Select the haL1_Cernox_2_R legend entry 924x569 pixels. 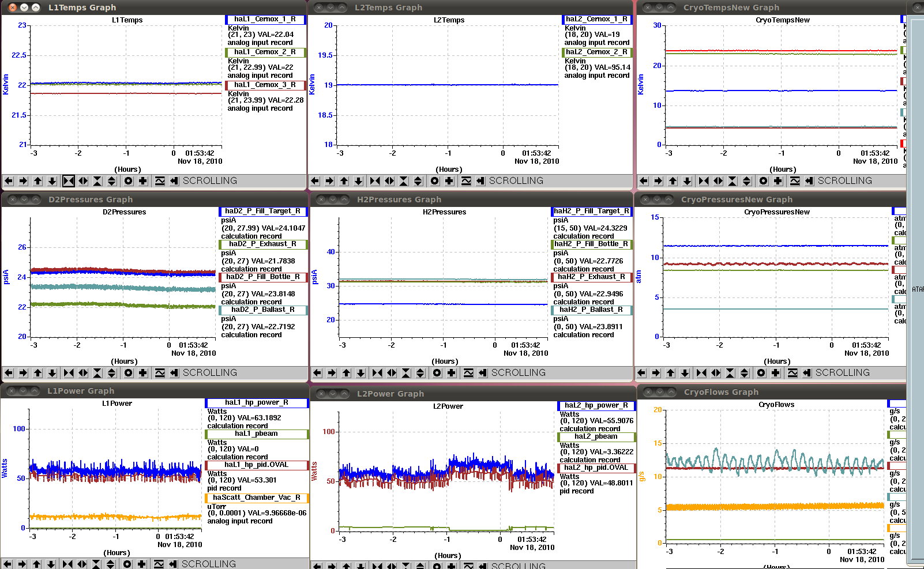click(265, 52)
